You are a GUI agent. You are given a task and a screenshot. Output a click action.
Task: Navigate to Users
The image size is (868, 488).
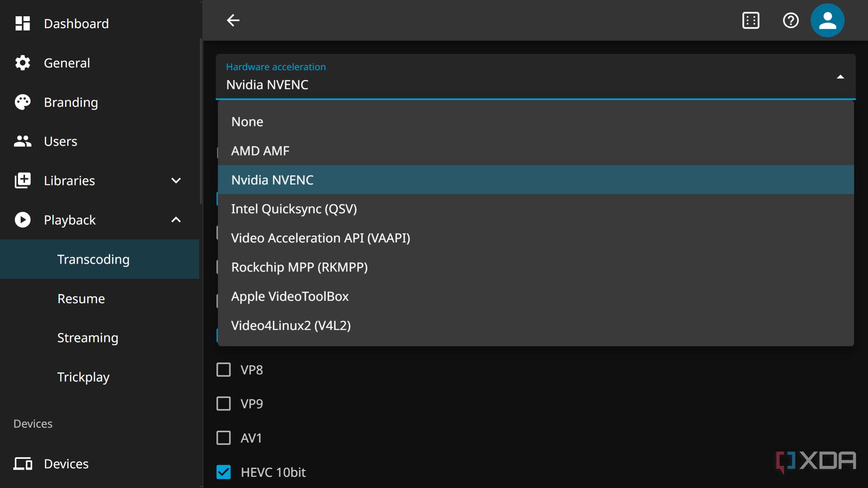point(100,141)
